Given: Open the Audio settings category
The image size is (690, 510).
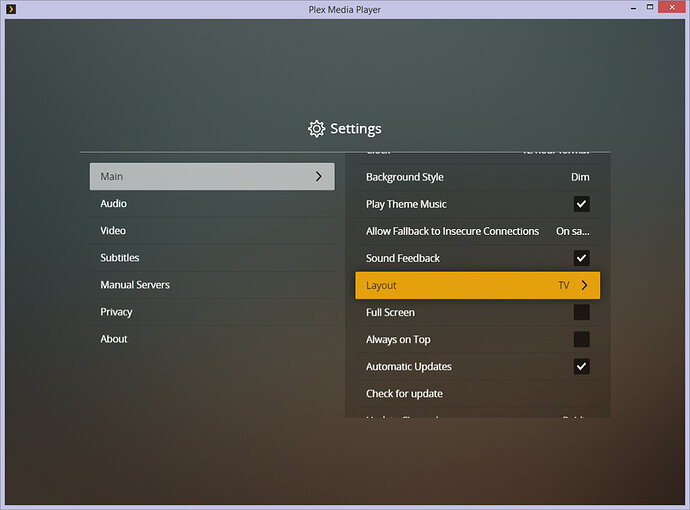Looking at the screenshot, I should click(x=212, y=204).
